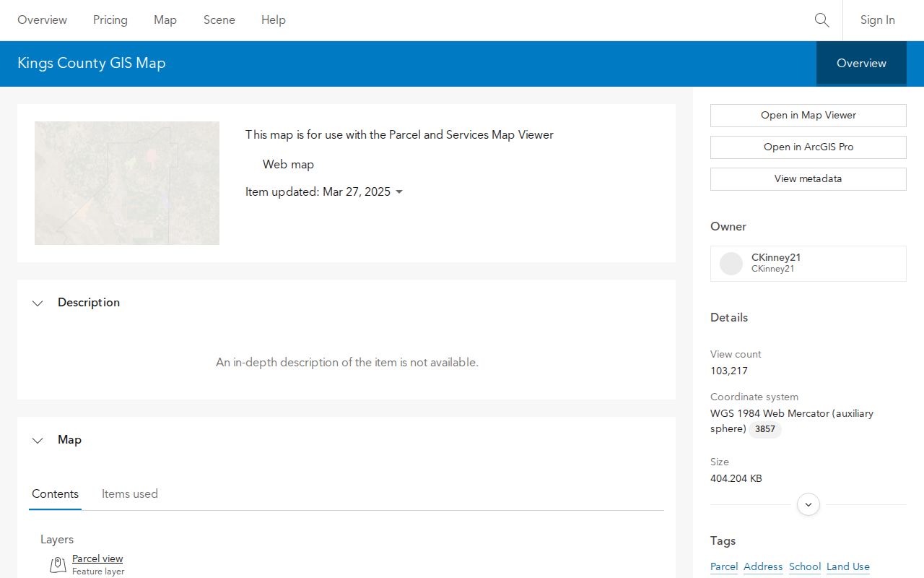Click the Address tag link
Viewport: 924px width, 578px height.
(x=763, y=567)
